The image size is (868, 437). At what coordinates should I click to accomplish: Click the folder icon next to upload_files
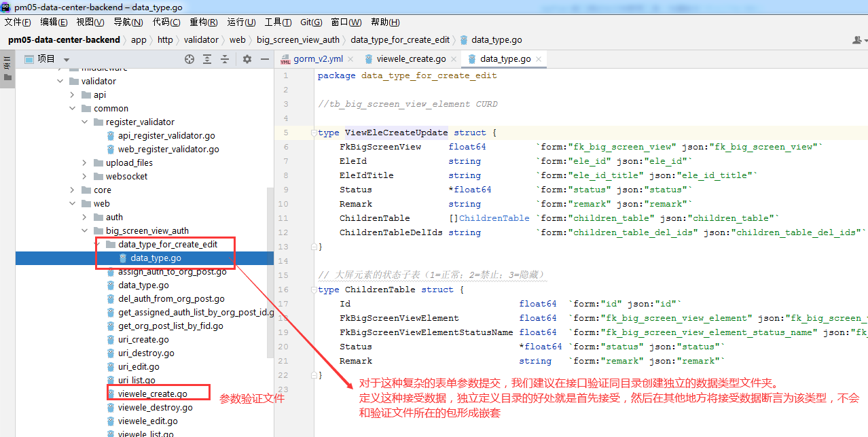(98, 162)
